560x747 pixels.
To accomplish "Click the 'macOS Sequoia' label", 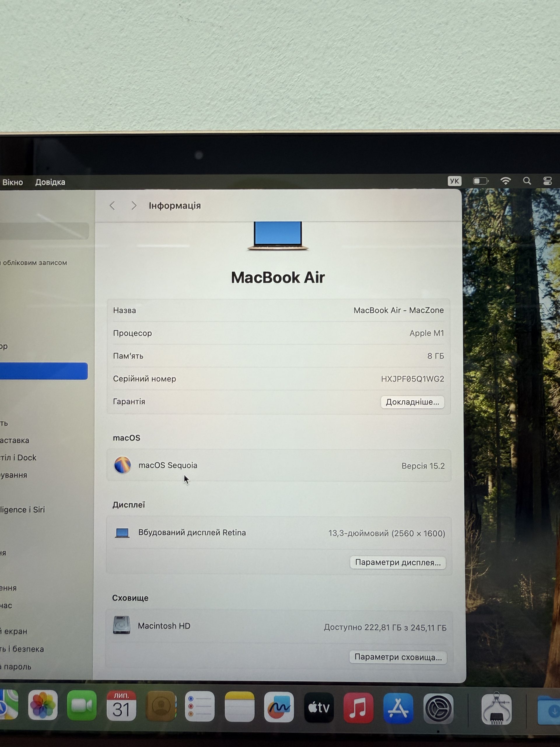I will click(168, 465).
